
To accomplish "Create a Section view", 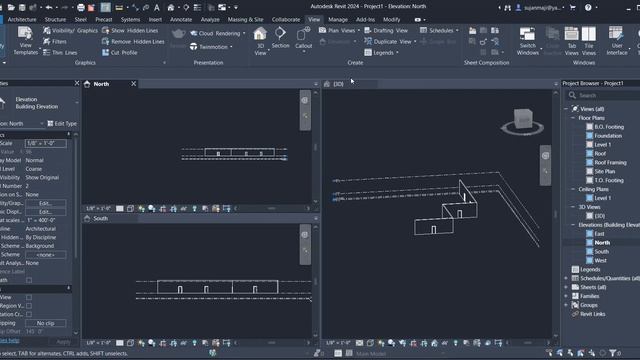I will 280,38.
